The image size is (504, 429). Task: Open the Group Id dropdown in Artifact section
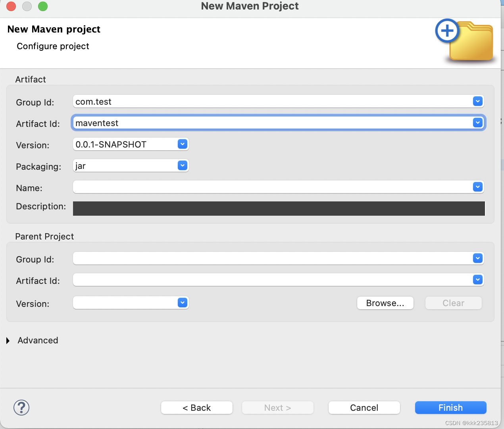click(x=477, y=101)
